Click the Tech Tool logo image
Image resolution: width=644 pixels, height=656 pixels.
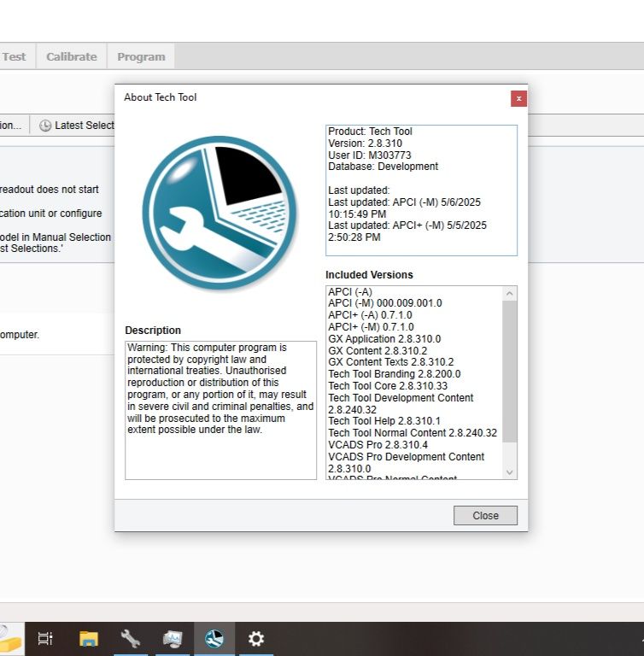pyautogui.click(x=220, y=213)
